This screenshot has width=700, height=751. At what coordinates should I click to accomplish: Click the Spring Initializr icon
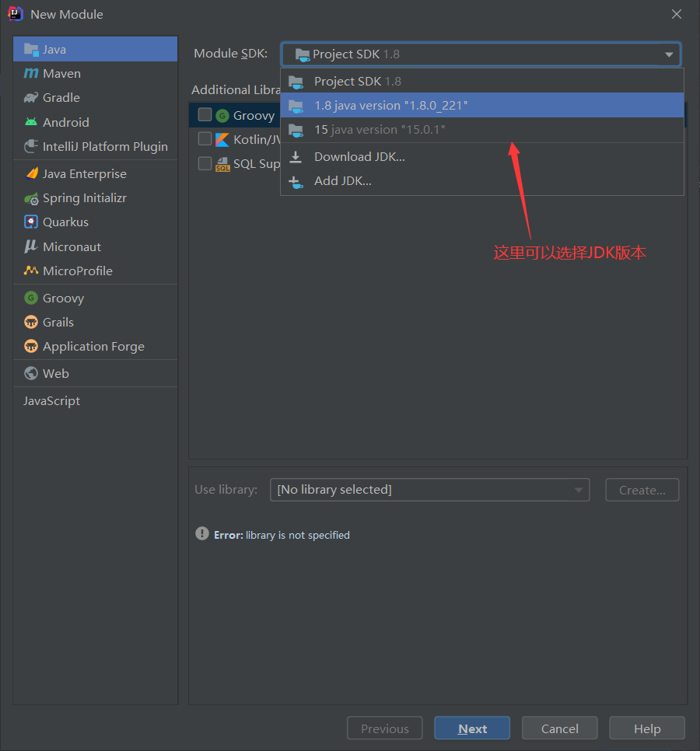click(x=31, y=198)
